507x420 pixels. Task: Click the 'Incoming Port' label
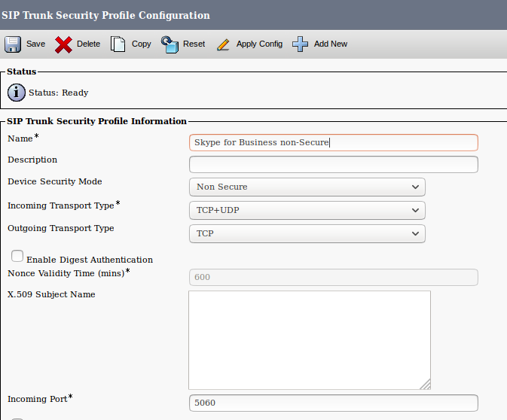38,399
